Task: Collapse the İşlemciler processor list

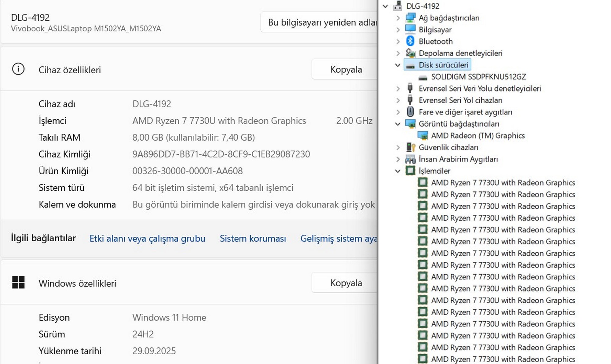Action: coord(397,171)
